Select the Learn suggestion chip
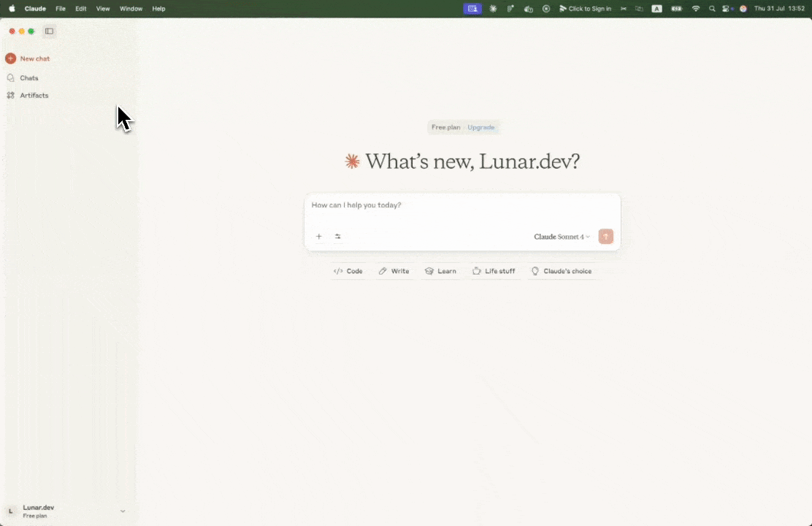This screenshot has height=526, width=812. coord(441,271)
